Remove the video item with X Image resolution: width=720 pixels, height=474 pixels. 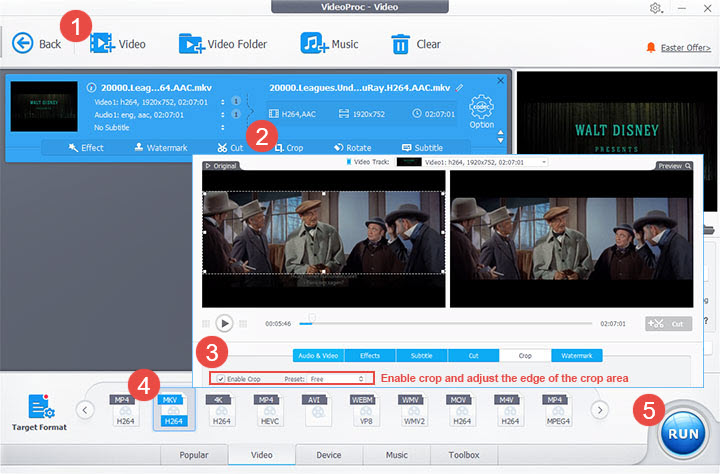pos(501,80)
